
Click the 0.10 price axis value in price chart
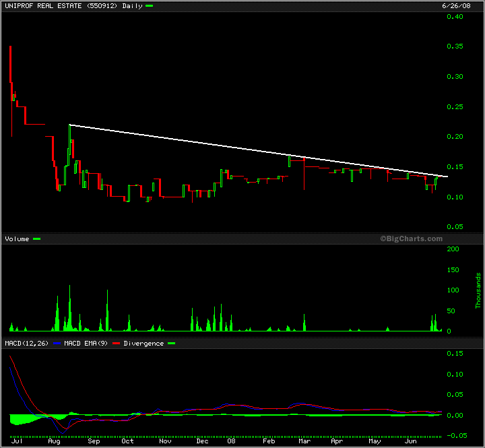click(455, 197)
